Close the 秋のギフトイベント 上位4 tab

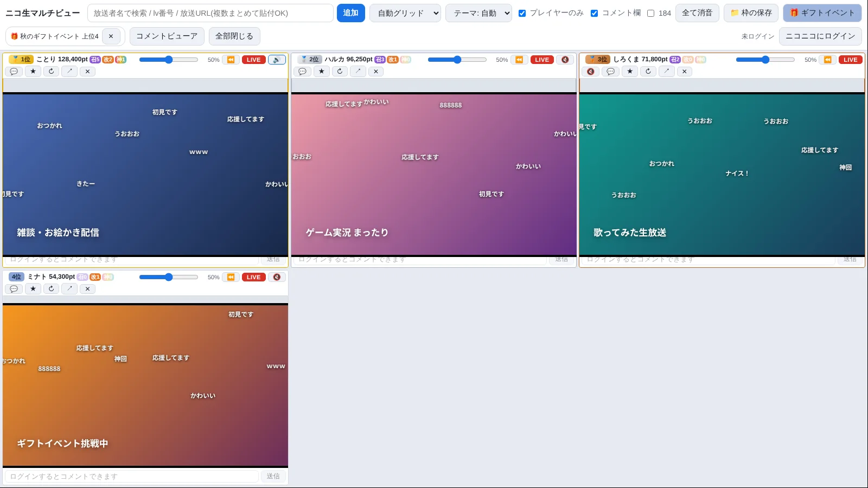click(x=111, y=36)
